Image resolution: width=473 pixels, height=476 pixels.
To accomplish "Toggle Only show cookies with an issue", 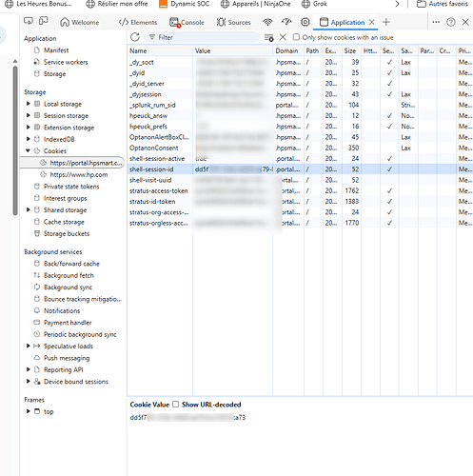I will 296,37.
